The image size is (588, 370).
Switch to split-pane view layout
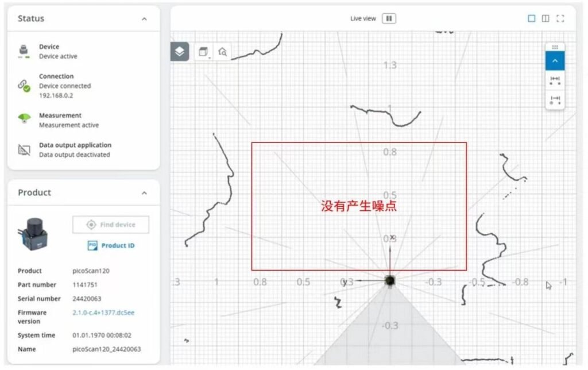pos(546,18)
